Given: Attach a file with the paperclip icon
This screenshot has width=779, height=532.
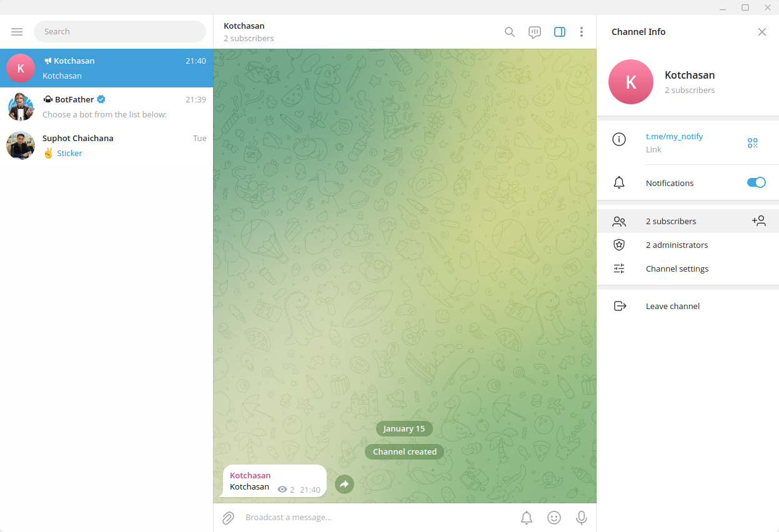Looking at the screenshot, I should [x=229, y=518].
